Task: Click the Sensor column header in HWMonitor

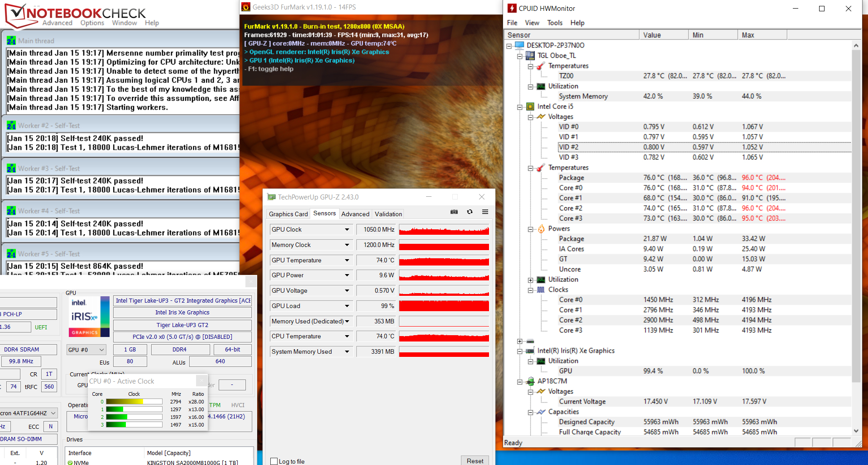Action: (x=571, y=35)
